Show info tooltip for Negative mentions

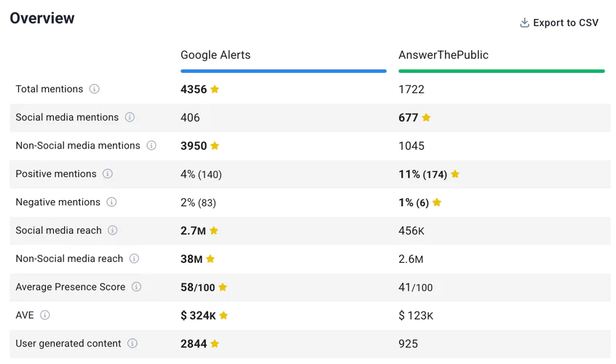[x=111, y=202]
